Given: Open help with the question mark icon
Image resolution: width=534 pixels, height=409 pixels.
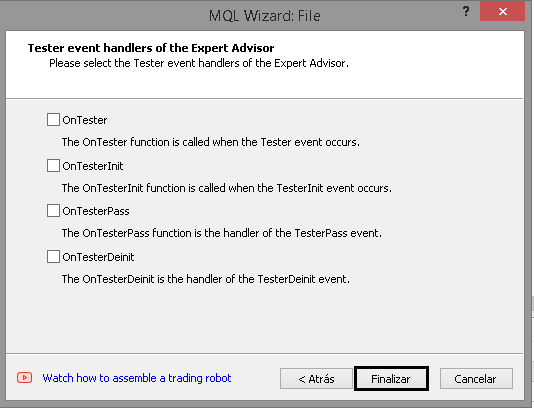Looking at the screenshot, I should point(466,11).
